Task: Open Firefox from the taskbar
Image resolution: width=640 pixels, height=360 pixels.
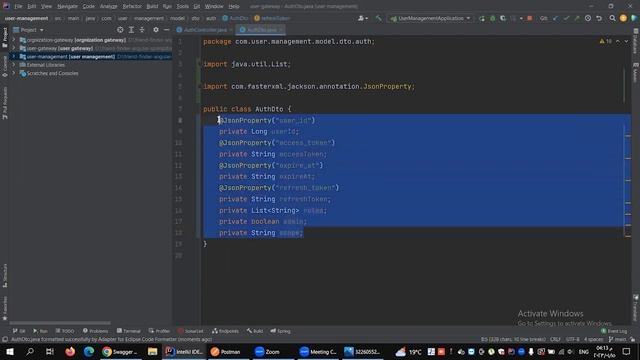Action: point(70,351)
